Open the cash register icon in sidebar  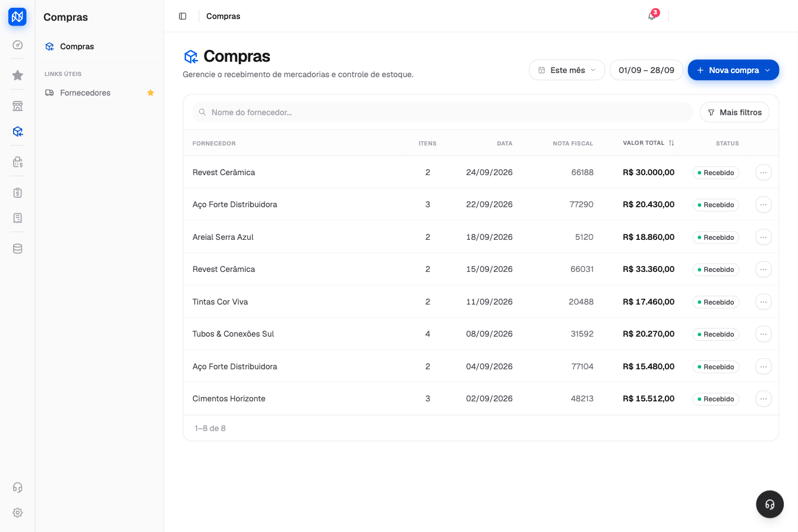[17, 162]
